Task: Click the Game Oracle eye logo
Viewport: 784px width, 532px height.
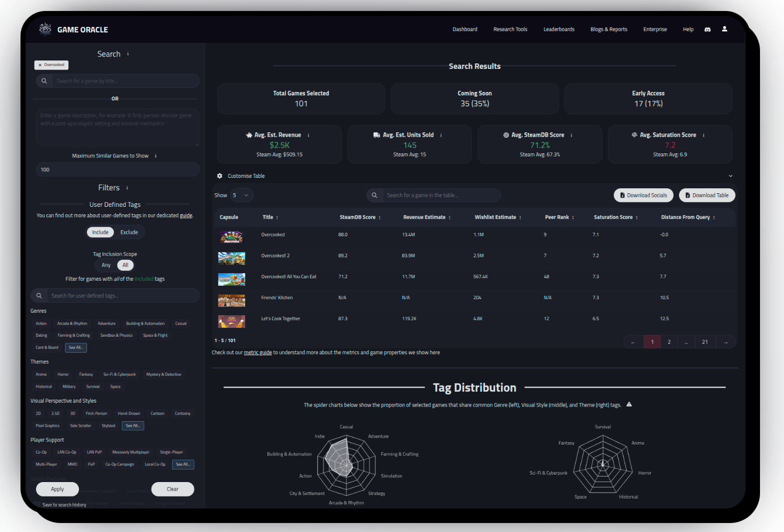Action: click(x=45, y=29)
